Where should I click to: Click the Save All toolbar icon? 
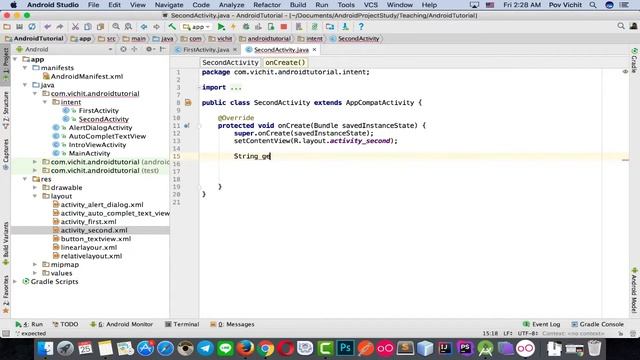(x=19, y=27)
